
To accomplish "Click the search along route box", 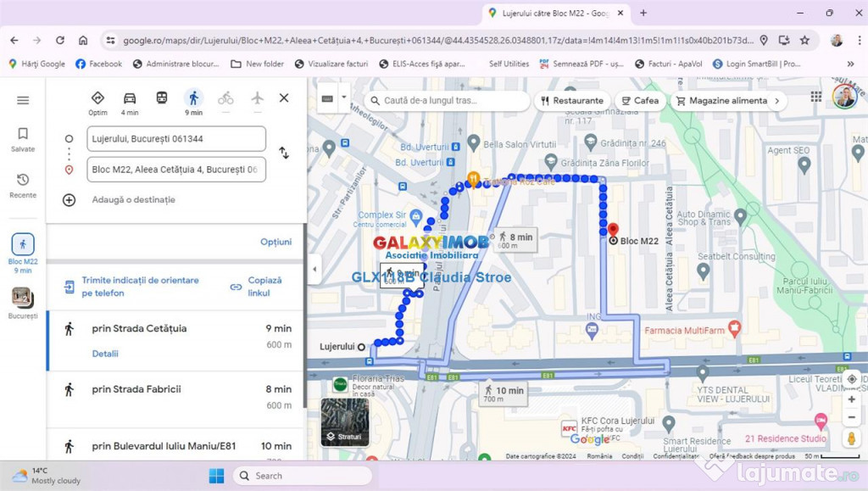I will coord(447,101).
